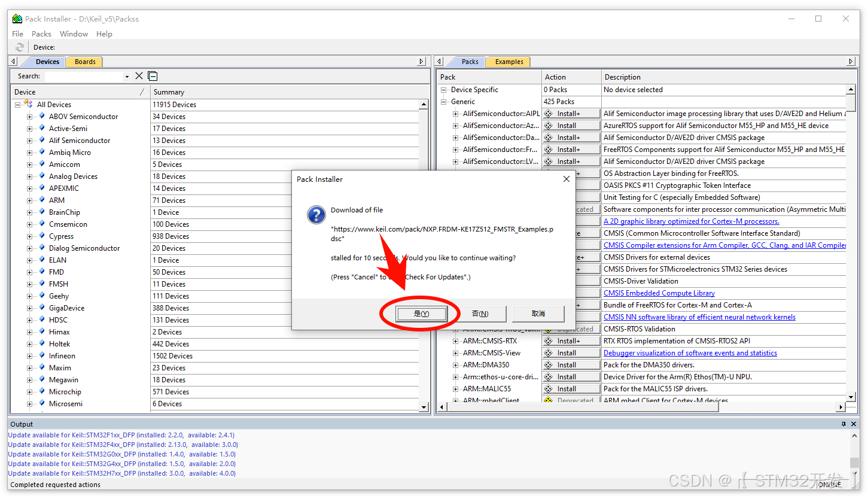Image resolution: width=868 pixels, height=496 pixels.
Task: Expand the ARM vendor node
Action: (x=30, y=200)
